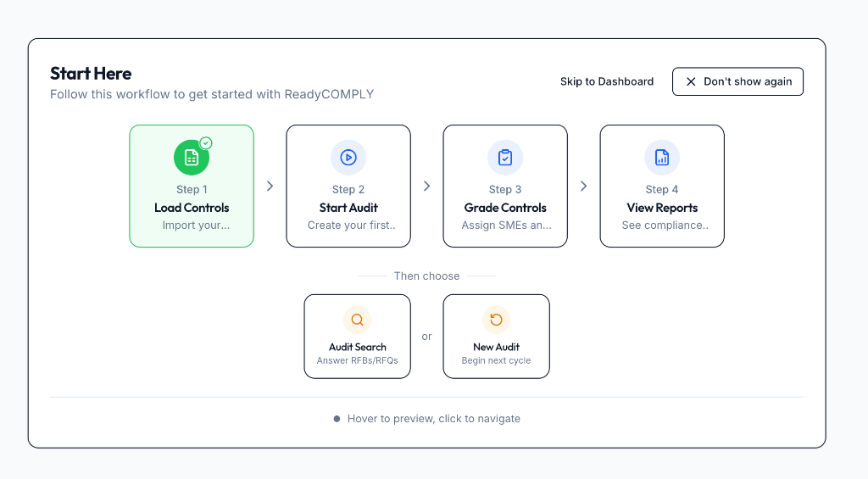The width and height of the screenshot is (868, 479).
Task: Skip to Dashboard
Action: point(607,81)
